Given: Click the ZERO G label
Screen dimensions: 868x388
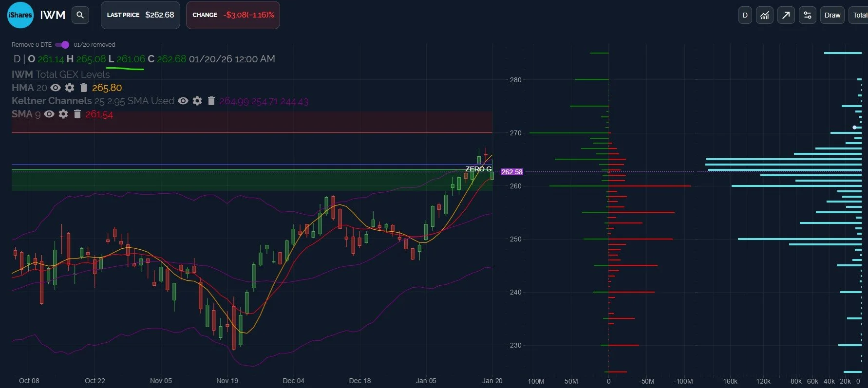Looking at the screenshot, I should (478, 169).
